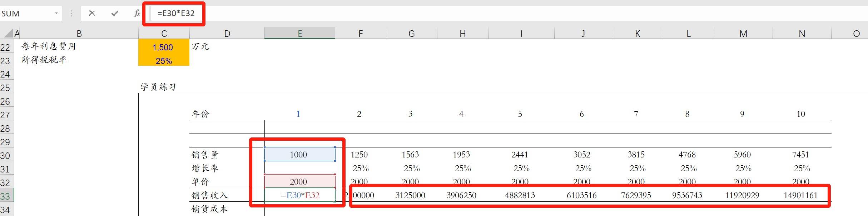This screenshot has width=868, height=216.
Task: Click the 销货成本 label cell
Action: point(209,209)
